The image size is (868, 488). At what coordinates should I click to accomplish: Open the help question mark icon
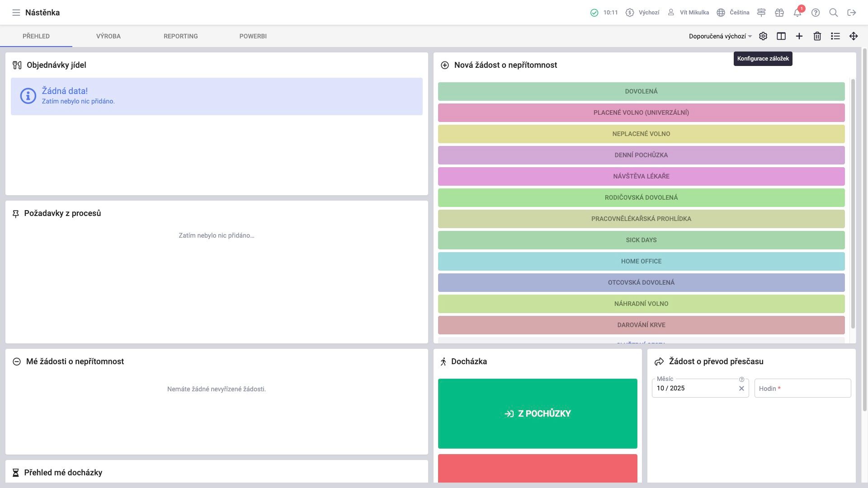click(815, 13)
